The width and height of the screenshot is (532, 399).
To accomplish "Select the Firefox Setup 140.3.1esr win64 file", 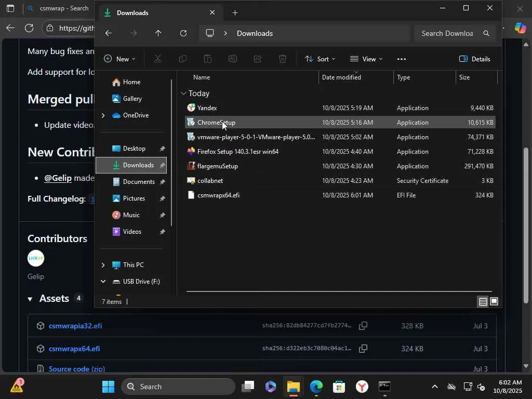I will tap(340, 152).
